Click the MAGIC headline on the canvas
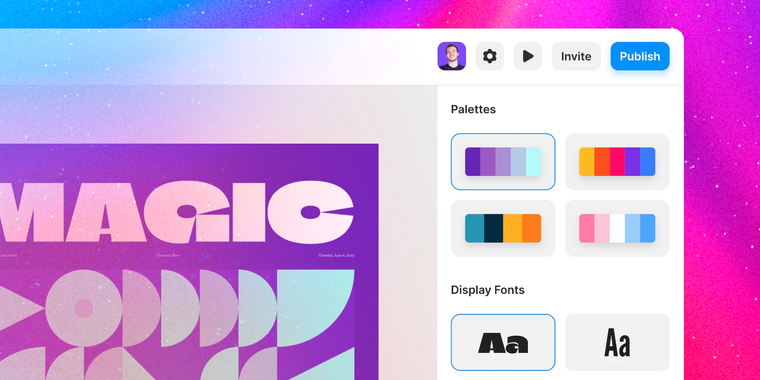This screenshot has width=760, height=380. tap(176, 211)
